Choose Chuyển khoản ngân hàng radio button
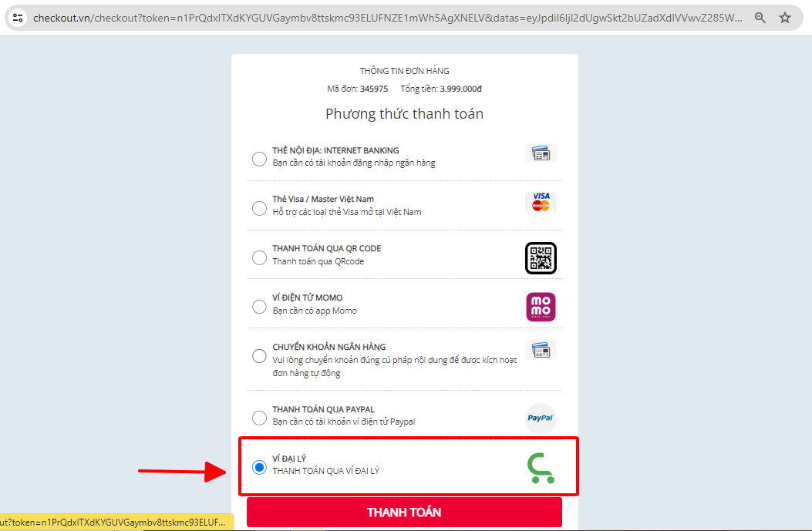Image resolution: width=812 pixels, height=531 pixels. pyautogui.click(x=259, y=356)
